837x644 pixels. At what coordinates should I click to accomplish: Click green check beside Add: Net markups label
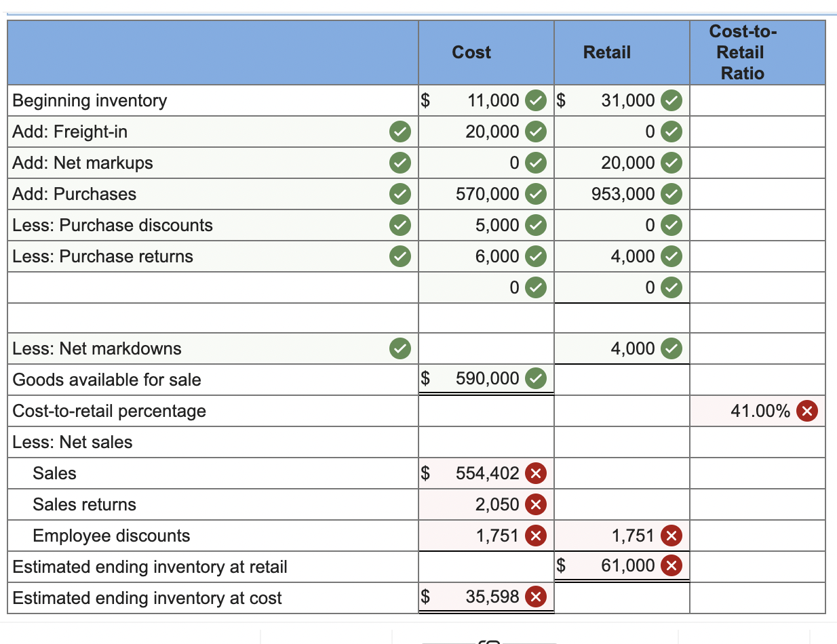401,163
